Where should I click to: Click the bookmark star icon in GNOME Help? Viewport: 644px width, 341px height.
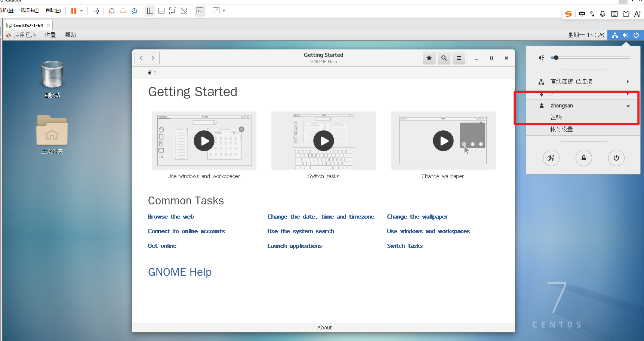(x=429, y=58)
